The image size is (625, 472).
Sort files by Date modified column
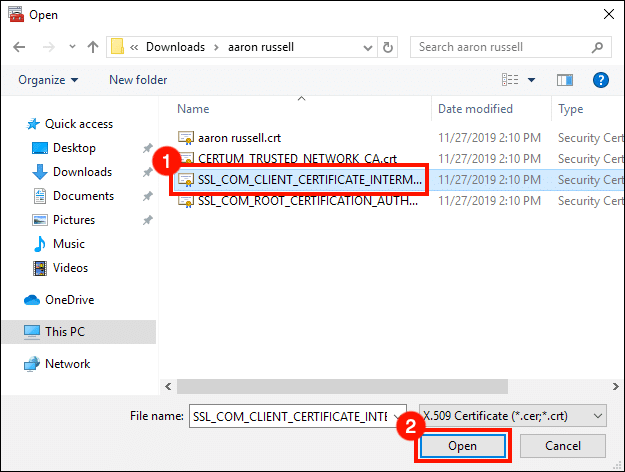(x=475, y=109)
